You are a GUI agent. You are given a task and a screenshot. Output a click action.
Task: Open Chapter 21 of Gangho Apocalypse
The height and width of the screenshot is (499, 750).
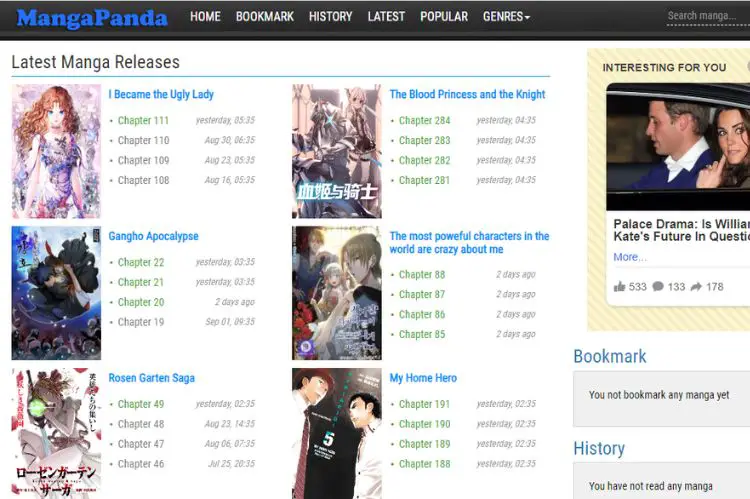coord(141,282)
